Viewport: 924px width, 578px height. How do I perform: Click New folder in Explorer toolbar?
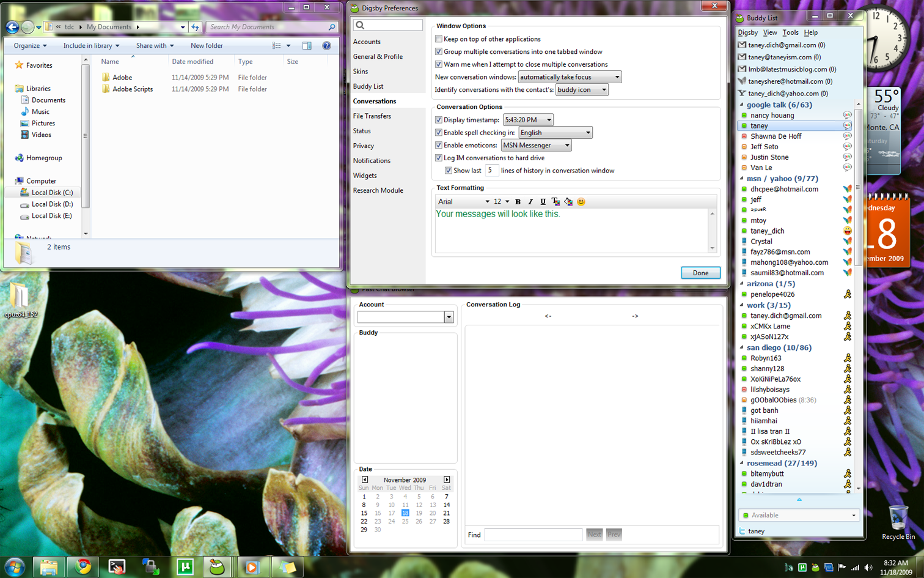pyautogui.click(x=207, y=46)
